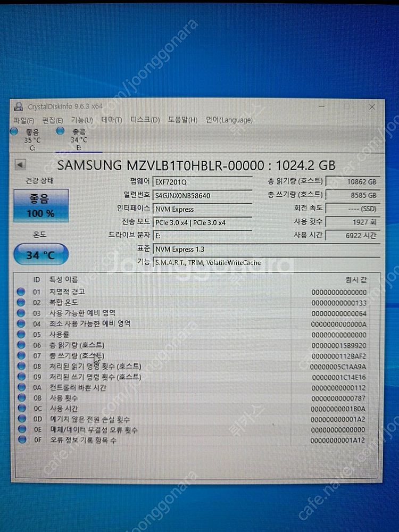The height and width of the screenshot is (532, 399).
Task: Click the interface field NVM Express
Action: (x=202, y=209)
